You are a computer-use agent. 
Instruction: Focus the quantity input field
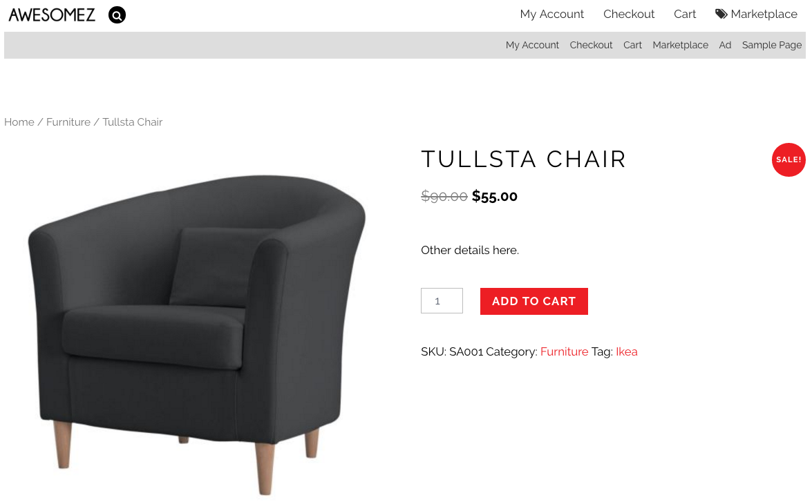(x=442, y=300)
